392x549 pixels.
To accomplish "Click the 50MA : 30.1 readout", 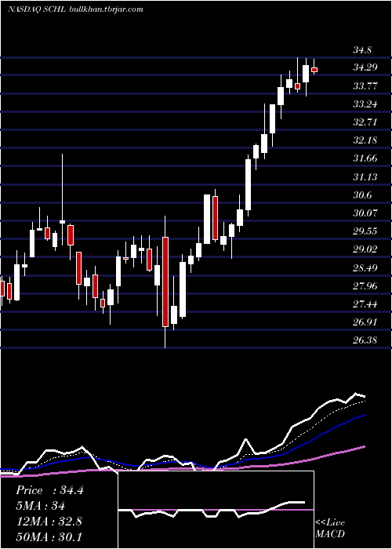I will point(49,536).
